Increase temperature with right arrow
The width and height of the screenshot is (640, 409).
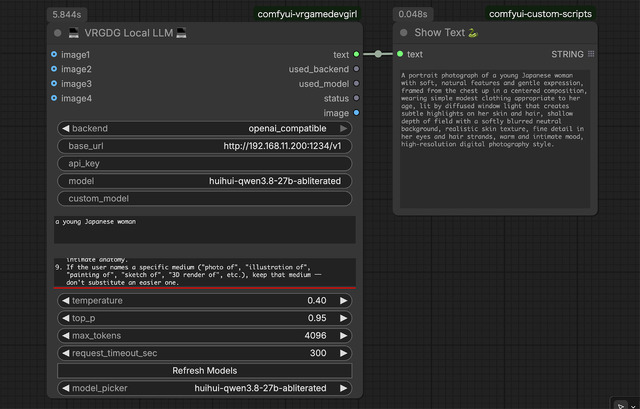[344, 301]
